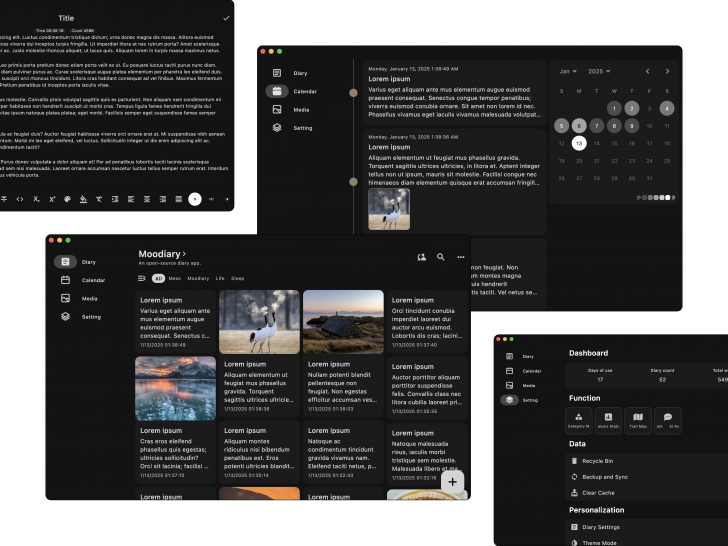Open Diary in calendar window sidebar

(291, 73)
